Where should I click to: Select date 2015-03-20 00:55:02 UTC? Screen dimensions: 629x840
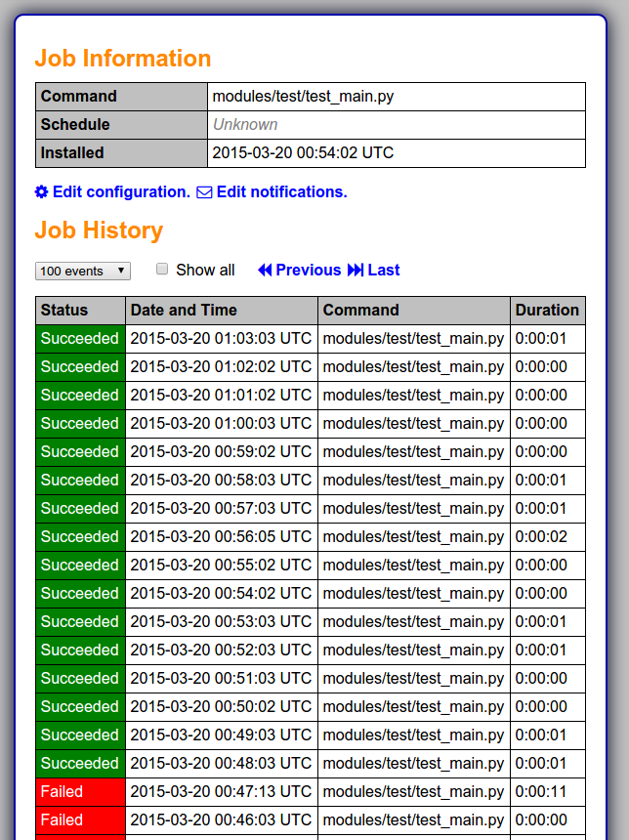coord(221,566)
